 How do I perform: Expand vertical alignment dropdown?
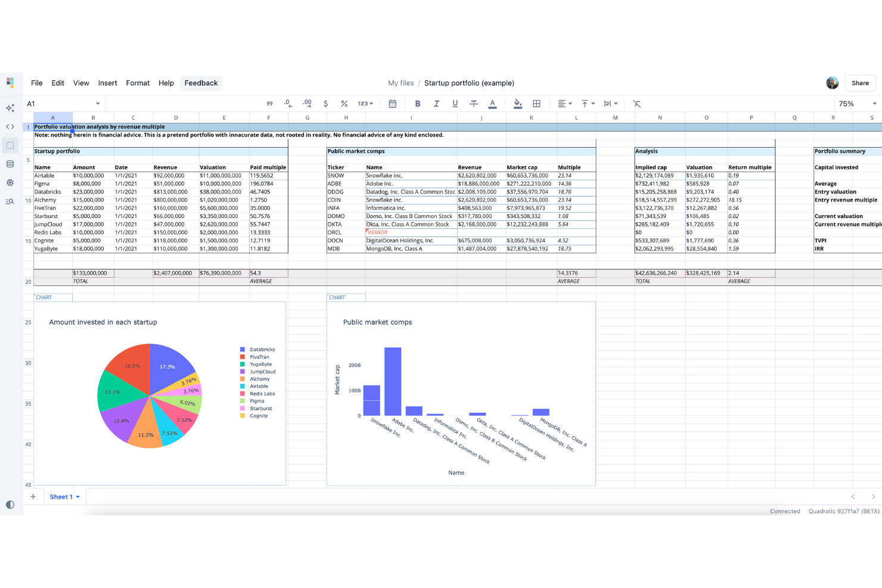pyautogui.click(x=588, y=104)
